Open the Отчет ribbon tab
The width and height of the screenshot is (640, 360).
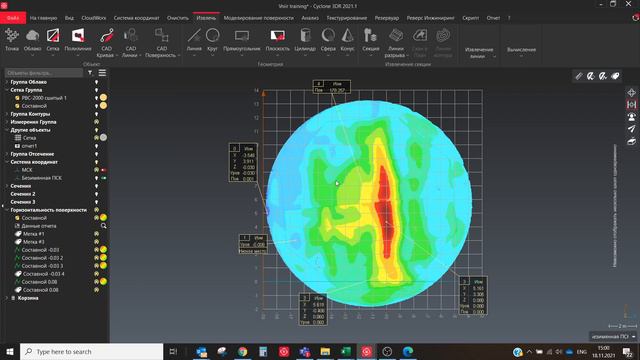(x=493, y=18)
